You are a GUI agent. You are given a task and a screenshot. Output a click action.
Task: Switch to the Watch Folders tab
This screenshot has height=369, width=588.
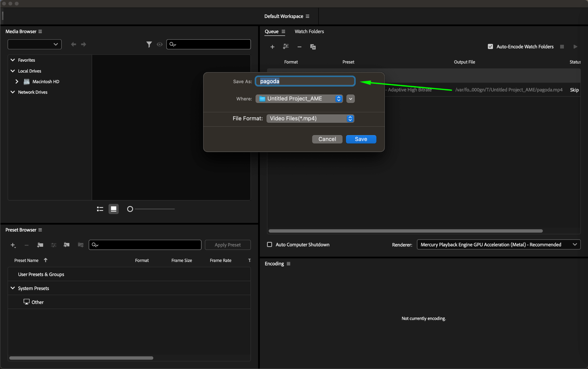[x=309, y=32]
